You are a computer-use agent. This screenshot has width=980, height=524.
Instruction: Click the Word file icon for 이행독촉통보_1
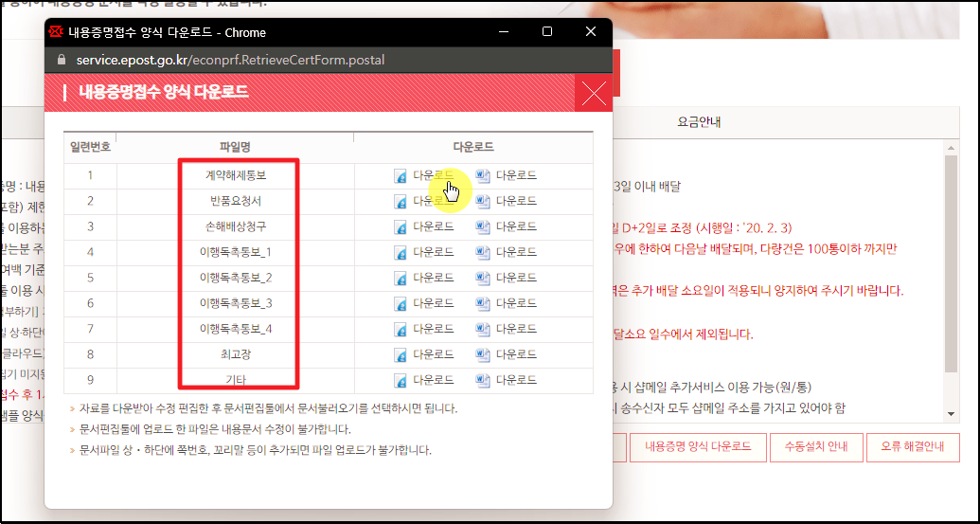(x=483, y=253)
